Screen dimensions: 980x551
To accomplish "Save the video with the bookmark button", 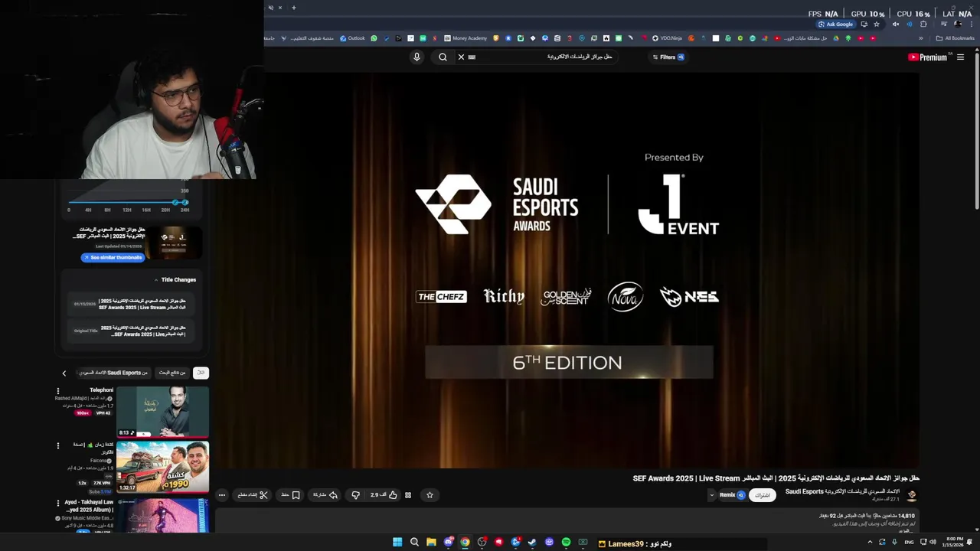I will 290,495.
